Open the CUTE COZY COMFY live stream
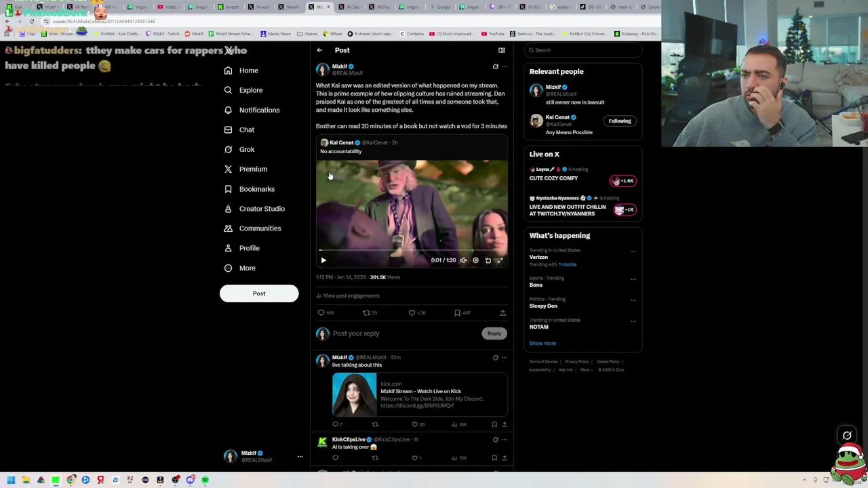Image resolution: width=868 pixels, height=488 pixels. pos(553,178)
